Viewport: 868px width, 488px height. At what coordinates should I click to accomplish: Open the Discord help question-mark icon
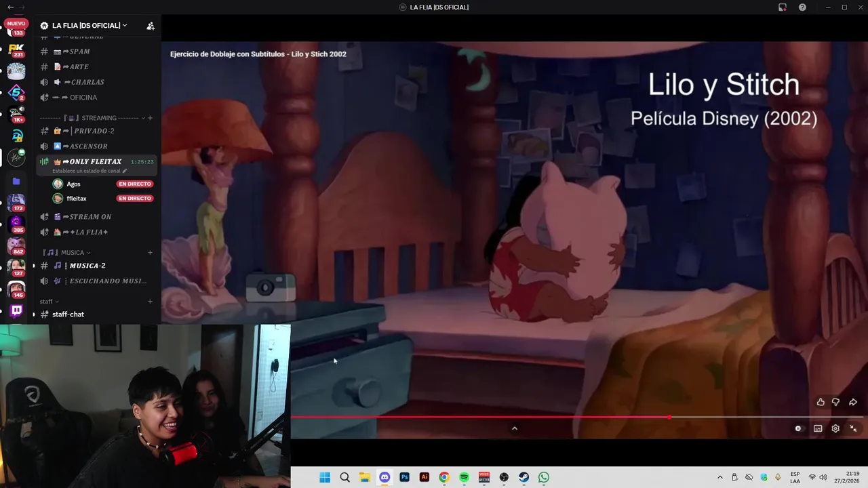(802, 7)
